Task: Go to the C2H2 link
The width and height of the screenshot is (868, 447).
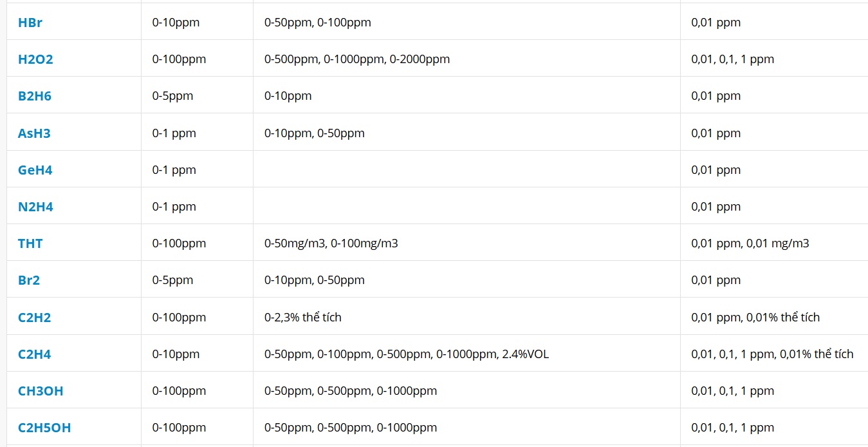Action: coord(35,318)
